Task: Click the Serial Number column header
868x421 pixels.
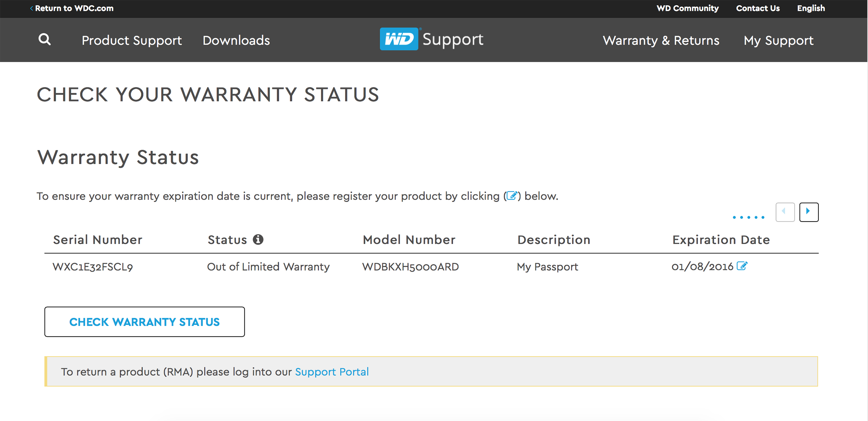Action: tap(97, 240)
